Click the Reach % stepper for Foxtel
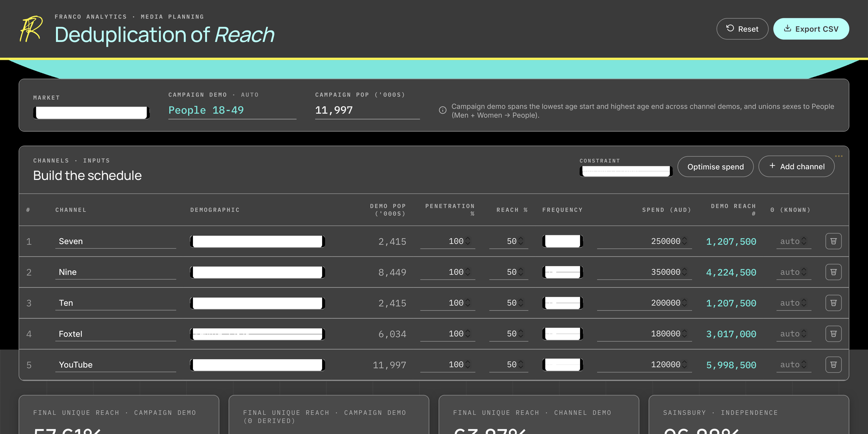The height and width of the screenshot is (434, 868). (521, 334)
